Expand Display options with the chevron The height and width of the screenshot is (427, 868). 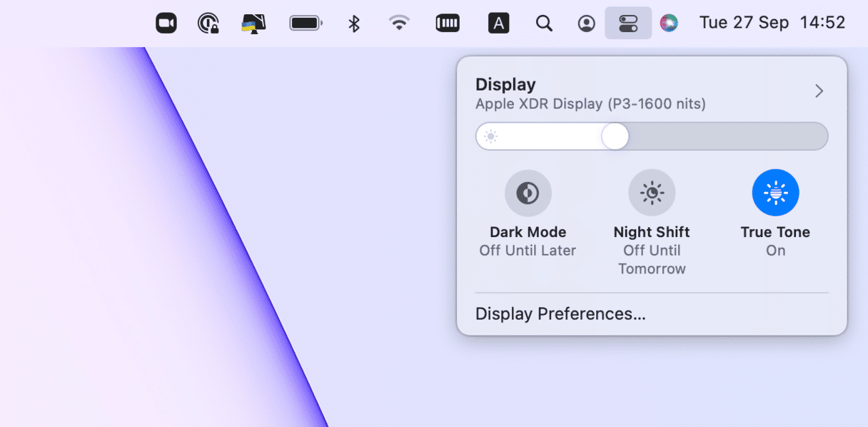(x=819, y=91)
